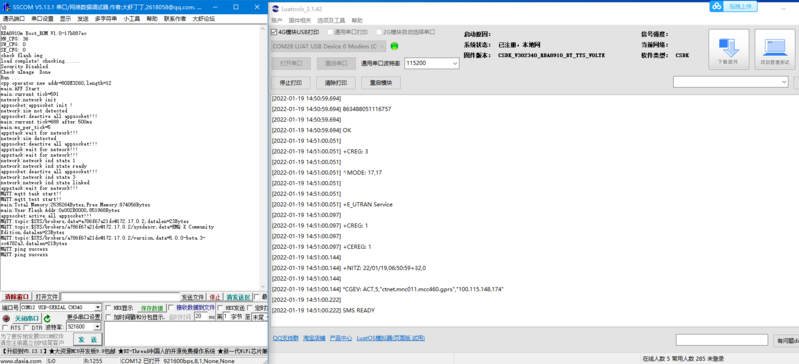Click the SSCOM app icon in title bar

[6, 7]
